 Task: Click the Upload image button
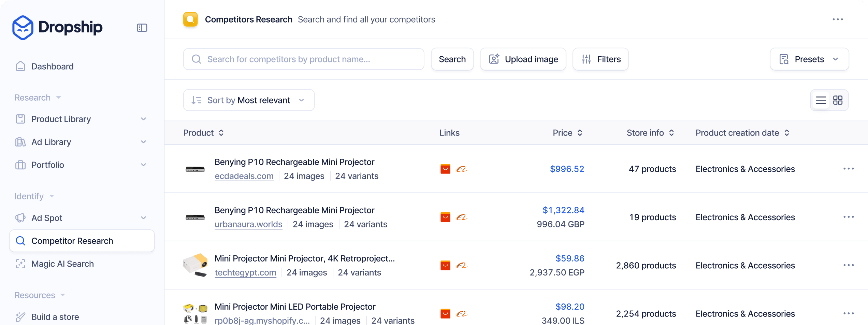(x=523, y=59)
